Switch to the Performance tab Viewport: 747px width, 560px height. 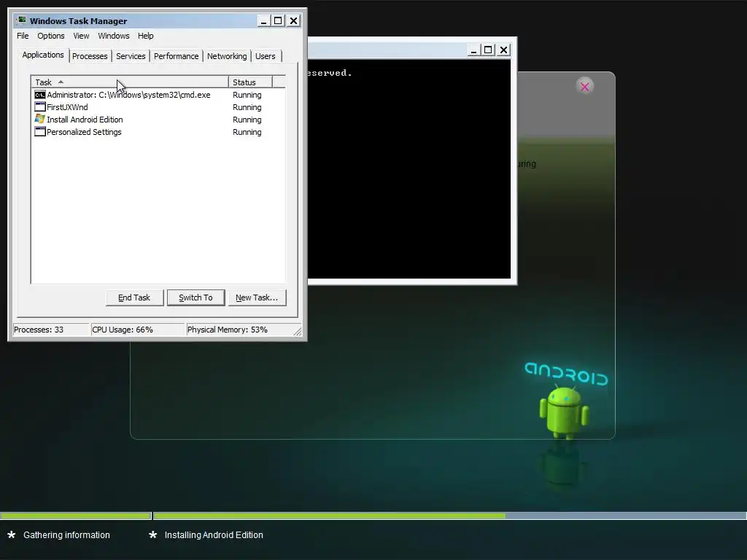coord(176,56)
